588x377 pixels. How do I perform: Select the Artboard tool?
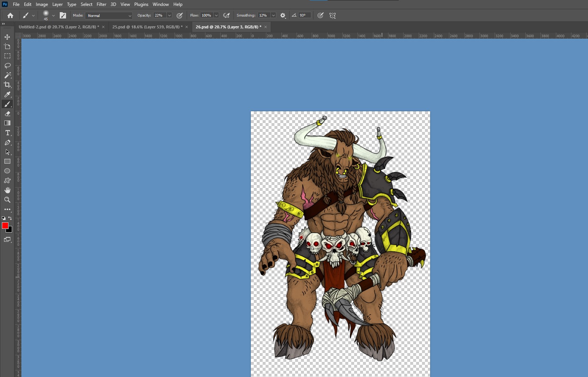(7, 46)
